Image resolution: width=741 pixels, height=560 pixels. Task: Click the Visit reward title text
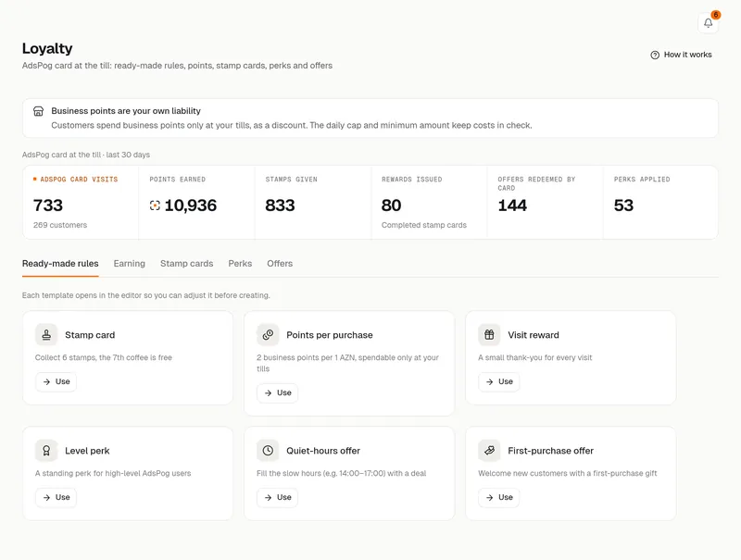point(534,335)
